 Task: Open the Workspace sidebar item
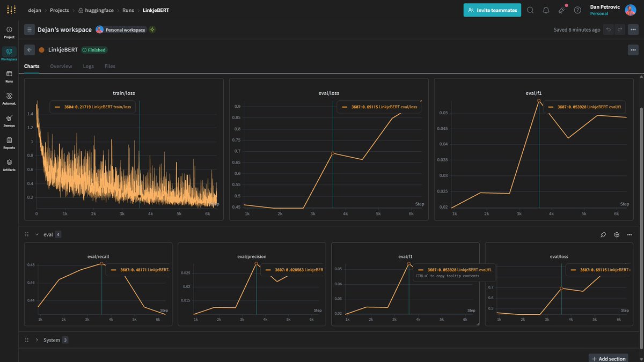[x=9, y=54]
